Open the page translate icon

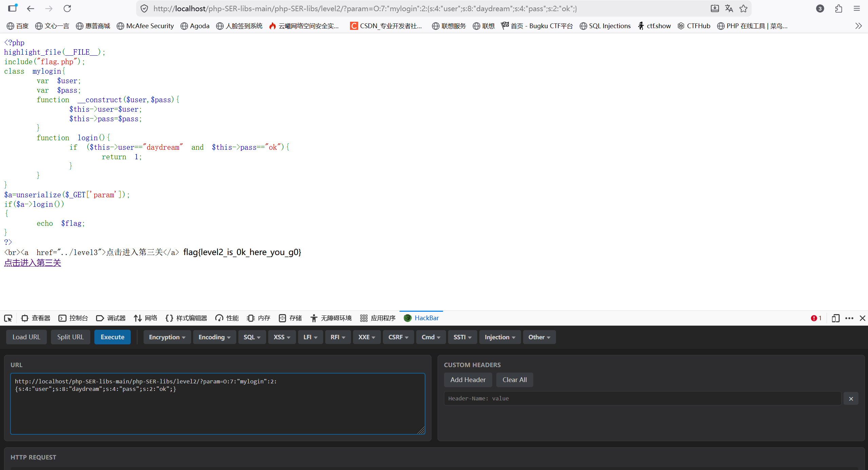pos(729,8)
